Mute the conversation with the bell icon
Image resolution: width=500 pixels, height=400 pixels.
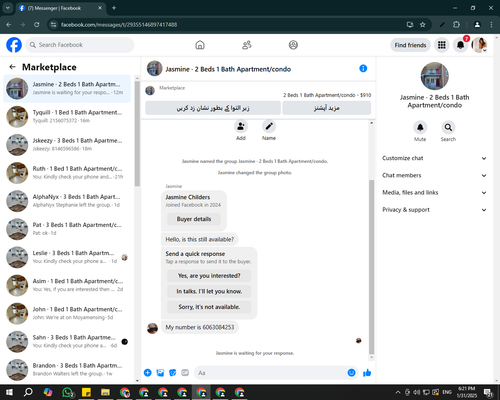[x=420, y=127]
